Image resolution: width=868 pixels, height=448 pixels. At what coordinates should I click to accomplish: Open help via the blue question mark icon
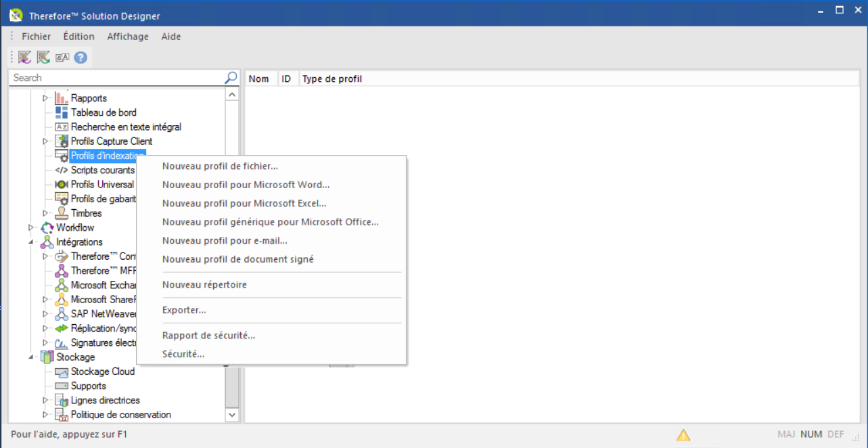(81, 58)
